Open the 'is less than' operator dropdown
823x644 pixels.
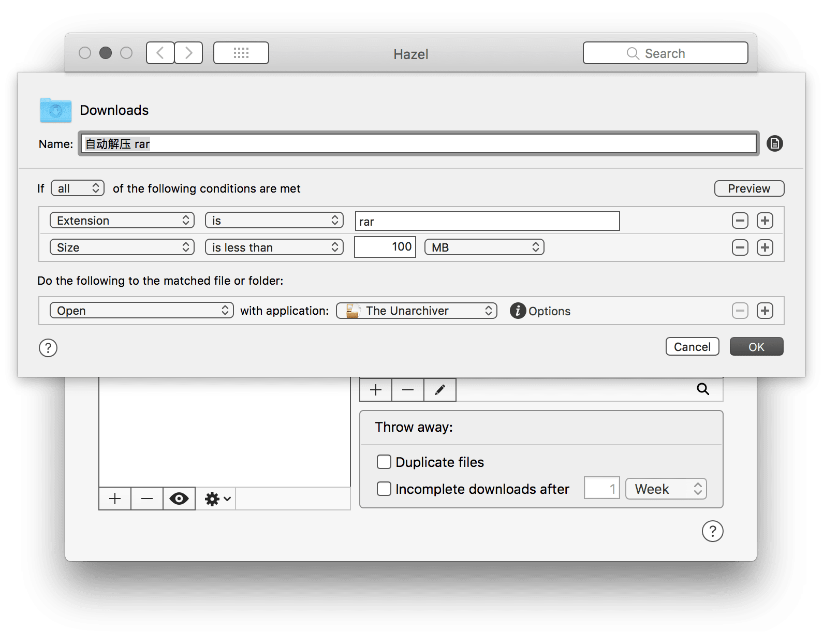[274, 247]
